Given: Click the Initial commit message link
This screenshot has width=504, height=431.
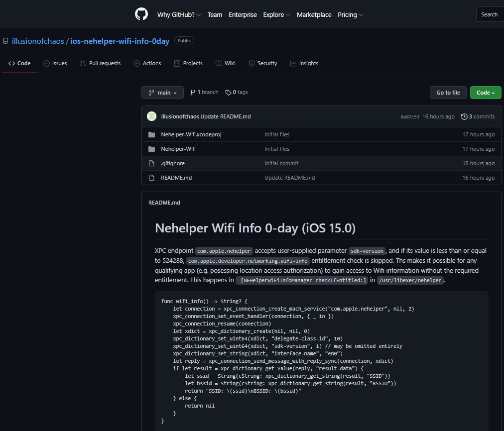Looking at the screenshot, I should pos(281,163).
